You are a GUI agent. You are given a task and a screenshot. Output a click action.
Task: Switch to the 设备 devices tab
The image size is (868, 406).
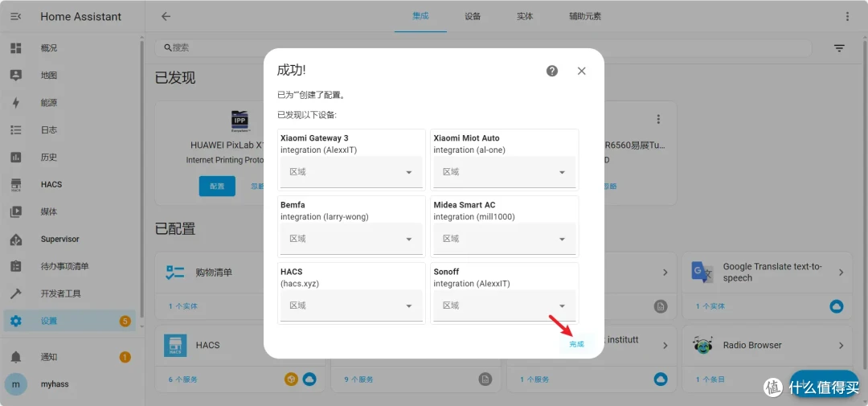coord(473,16)
